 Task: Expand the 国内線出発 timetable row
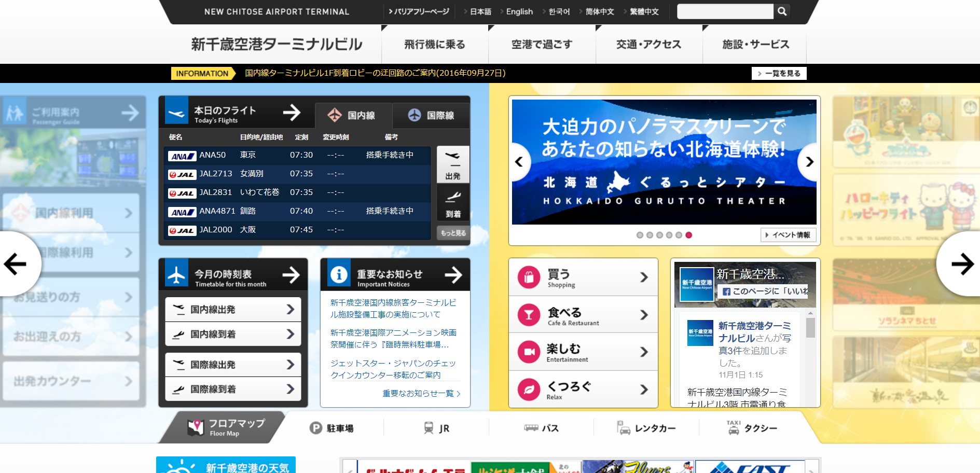233,310
